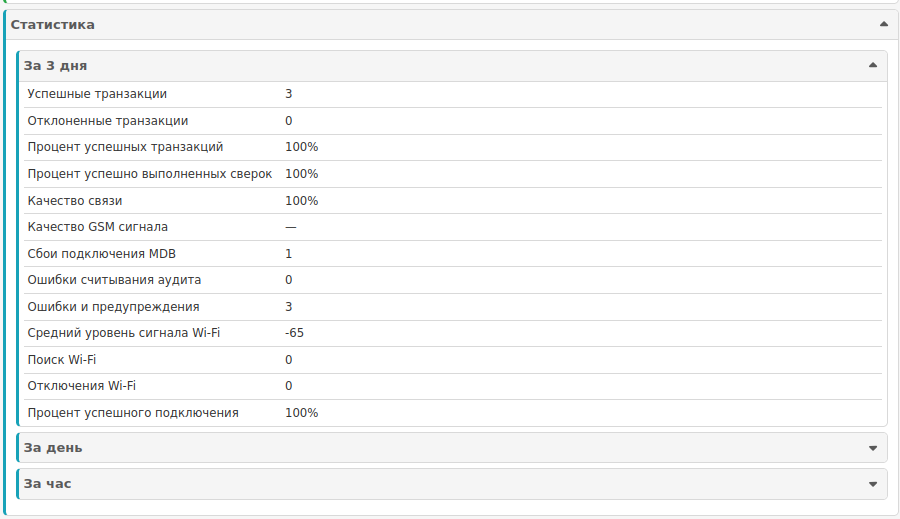Image resolution: width=900 pixels, height=519 pixels.
Task: Click the За 3 дня header title
Action: tap(55, 65)
